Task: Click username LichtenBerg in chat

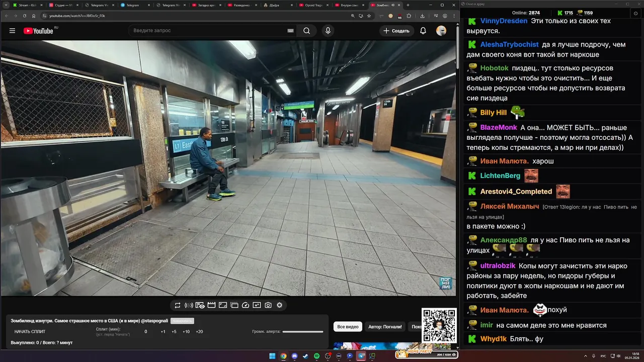Action: point(500,175)
